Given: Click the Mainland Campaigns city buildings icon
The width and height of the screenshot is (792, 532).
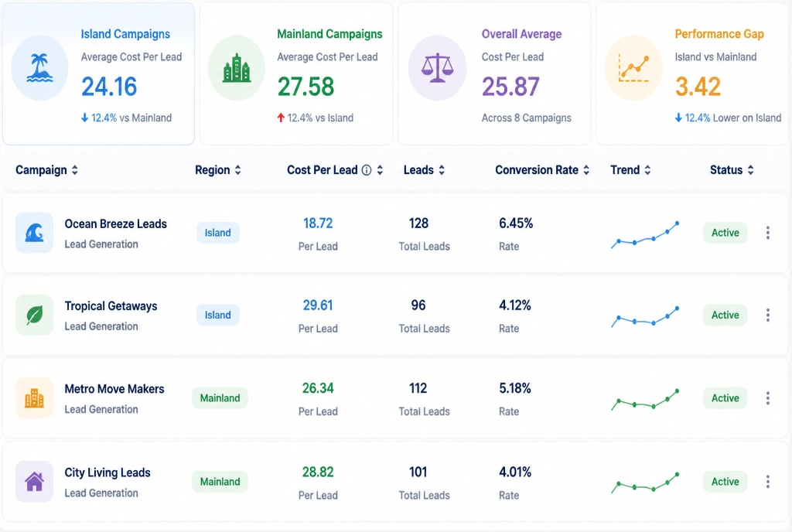Looking at the screenshot, I should (237, 68).
